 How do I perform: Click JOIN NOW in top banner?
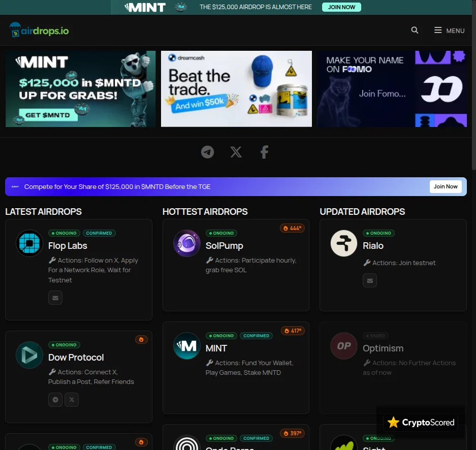[x=341, y=7]
